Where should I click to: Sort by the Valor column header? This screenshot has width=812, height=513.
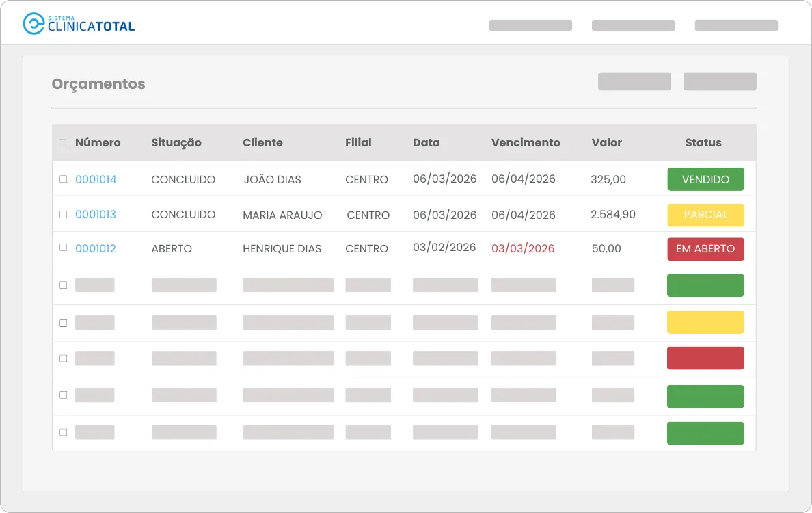606,142
